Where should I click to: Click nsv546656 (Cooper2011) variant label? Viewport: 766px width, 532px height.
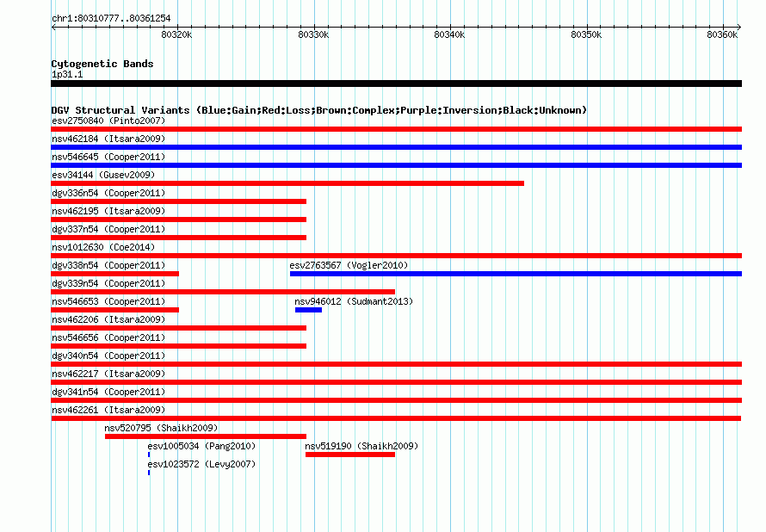point(108,337)
